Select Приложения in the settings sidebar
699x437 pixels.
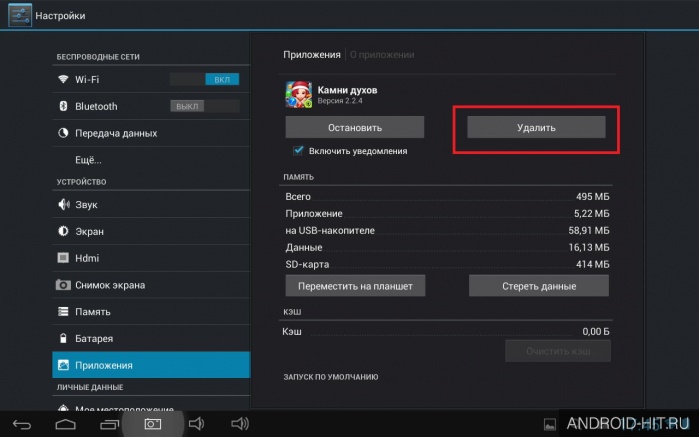(x=151, y=365)
